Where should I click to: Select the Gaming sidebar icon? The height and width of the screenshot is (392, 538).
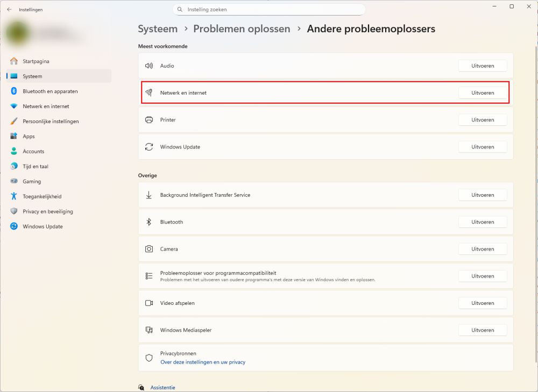pyautogui.click(x=14, y=182)
